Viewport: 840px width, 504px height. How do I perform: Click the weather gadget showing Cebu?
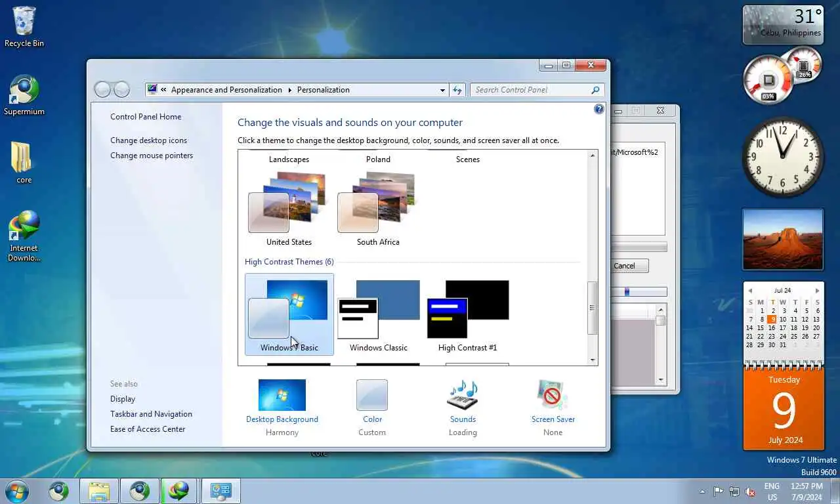[782, 25]
